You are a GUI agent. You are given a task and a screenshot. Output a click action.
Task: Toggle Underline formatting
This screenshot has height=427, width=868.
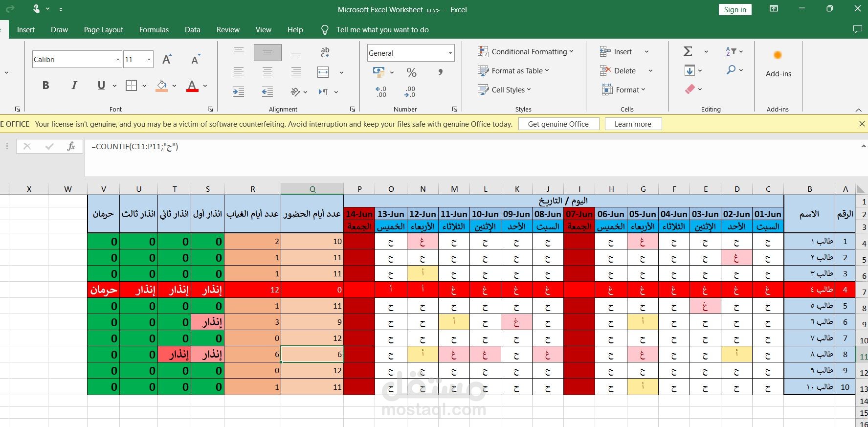coord(101,86)
